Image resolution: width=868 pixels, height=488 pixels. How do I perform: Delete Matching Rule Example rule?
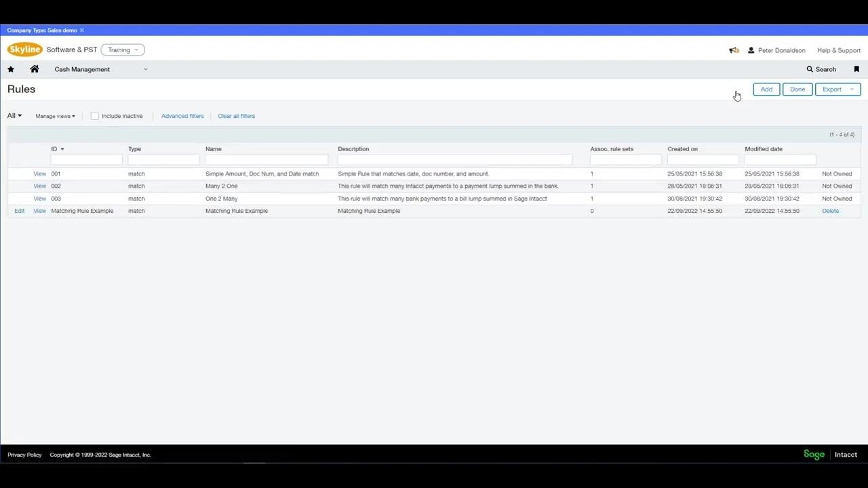pos(831,211)
